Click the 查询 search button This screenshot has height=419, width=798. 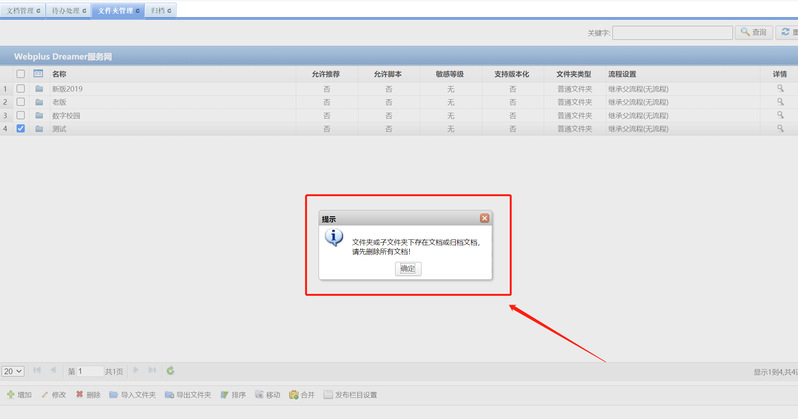tap(754, 32)
